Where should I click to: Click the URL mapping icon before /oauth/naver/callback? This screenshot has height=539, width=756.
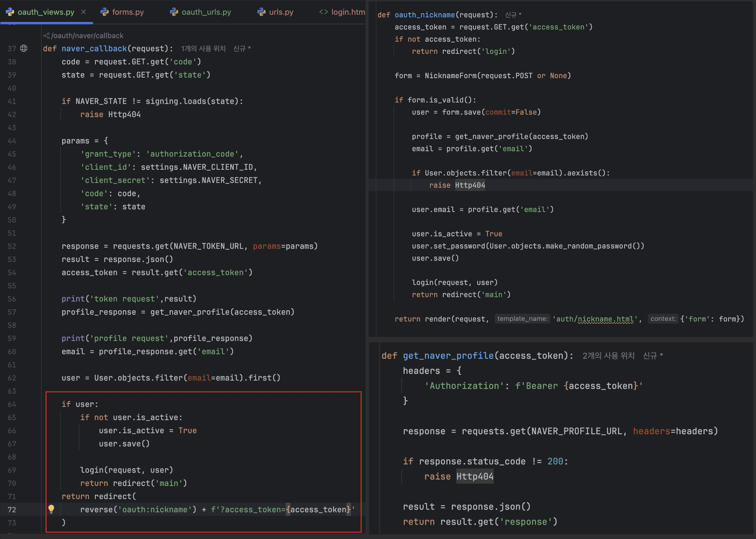tap(47, 35)
